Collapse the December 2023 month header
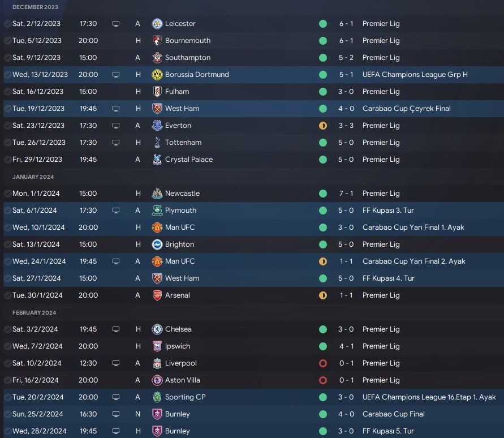Image resolution: width=504 pixels, height=438 pixels. [x=35, y=7]
